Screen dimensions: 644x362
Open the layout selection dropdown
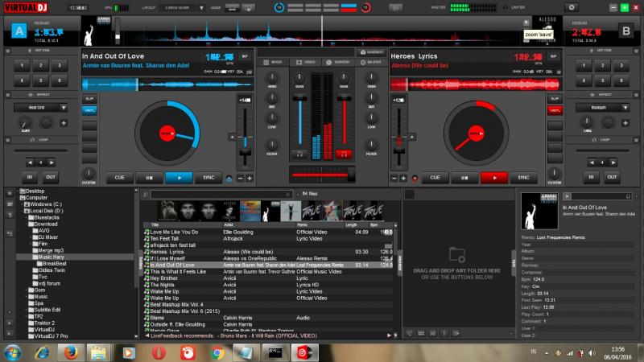(x=201, y=8)
